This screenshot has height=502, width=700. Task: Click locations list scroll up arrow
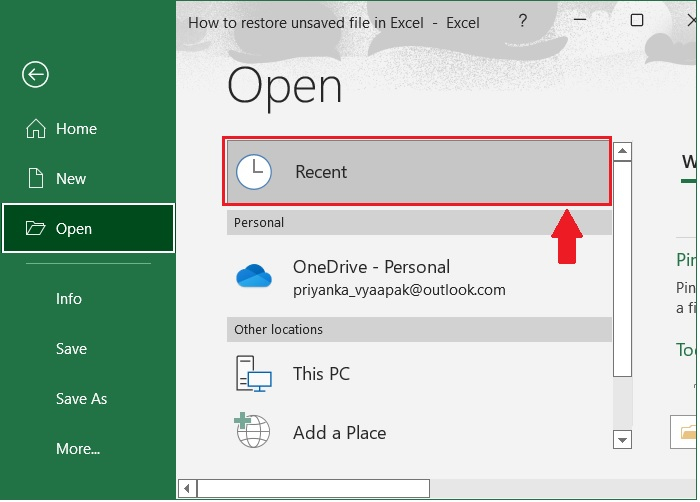coord(622,151)
